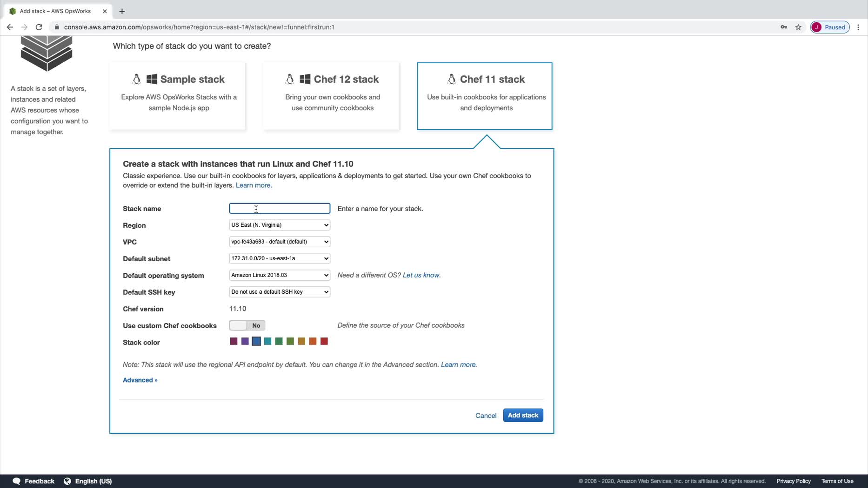Open the Region dropdown
The image size is (868, 488).
coord(280,225)
